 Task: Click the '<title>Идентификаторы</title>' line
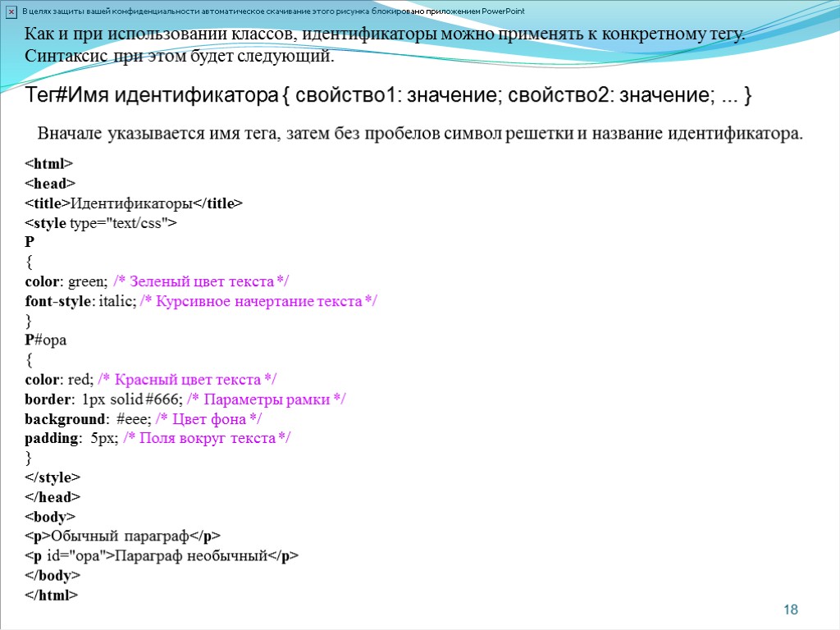click(134, 203)
